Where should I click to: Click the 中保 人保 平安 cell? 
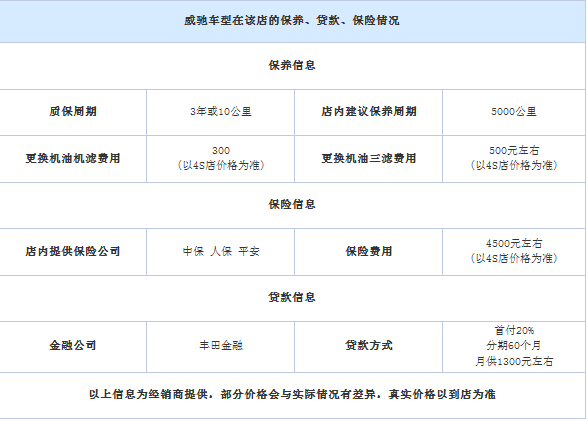220,251
